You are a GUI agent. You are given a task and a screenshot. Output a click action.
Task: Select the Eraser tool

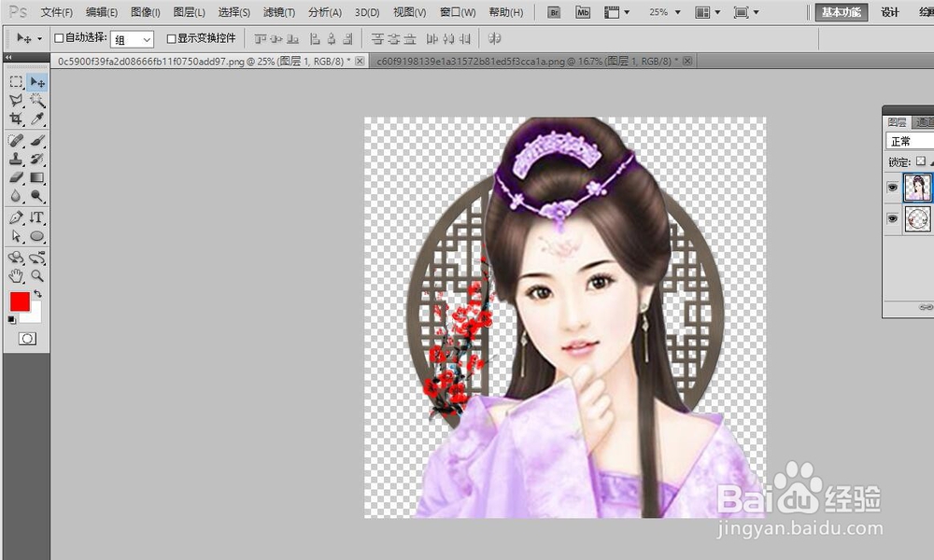click(16, 177)
